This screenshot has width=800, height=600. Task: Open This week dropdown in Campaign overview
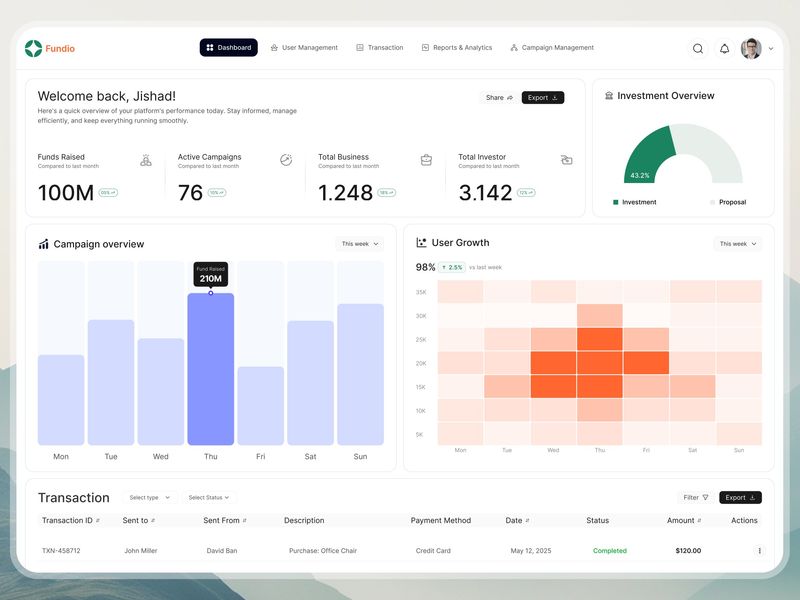358,243
